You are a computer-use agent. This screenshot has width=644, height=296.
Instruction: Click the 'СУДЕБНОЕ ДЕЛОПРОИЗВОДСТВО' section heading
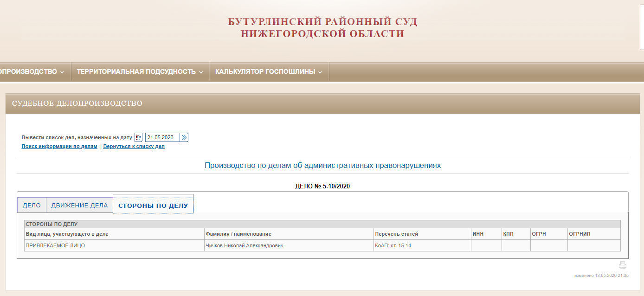(77, 103)
